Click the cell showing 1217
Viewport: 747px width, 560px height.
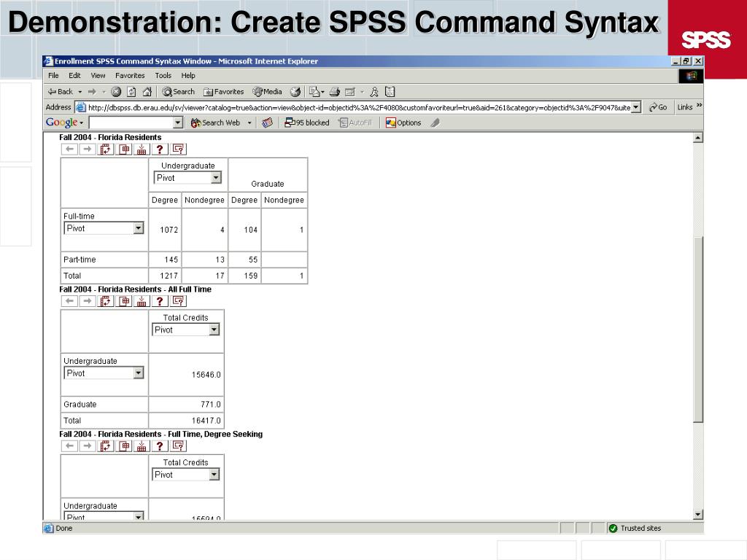pos(165,276)
